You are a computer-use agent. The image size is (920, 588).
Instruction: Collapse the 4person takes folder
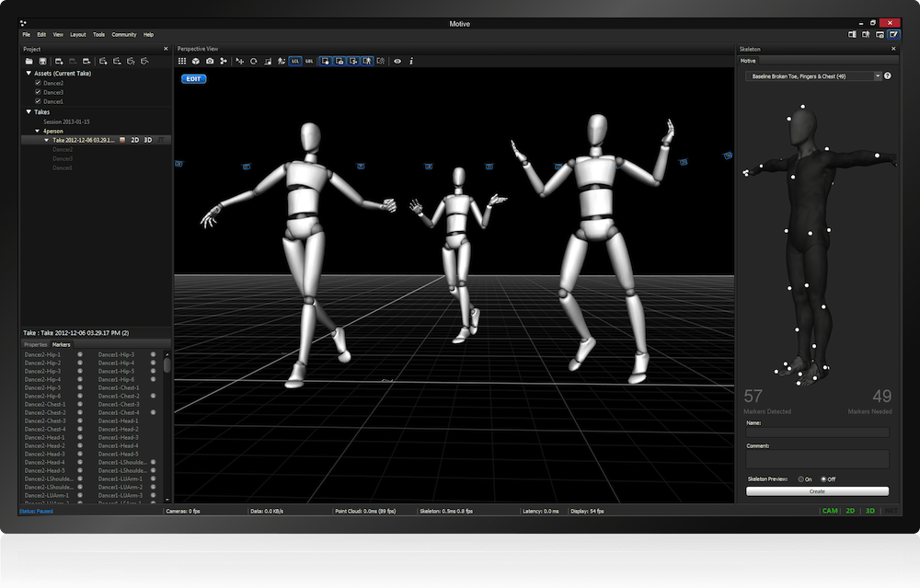[x=38, y=131]
